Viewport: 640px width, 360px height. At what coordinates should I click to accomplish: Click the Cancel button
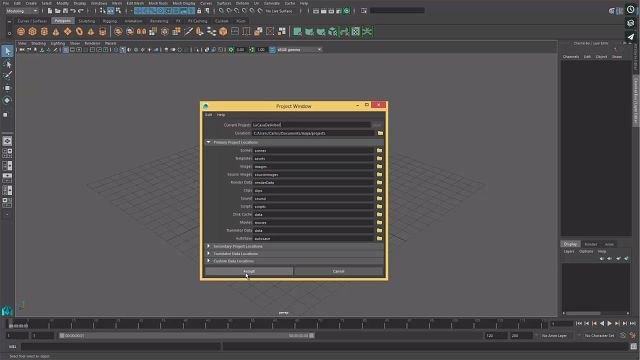click(x=338, y=271)
